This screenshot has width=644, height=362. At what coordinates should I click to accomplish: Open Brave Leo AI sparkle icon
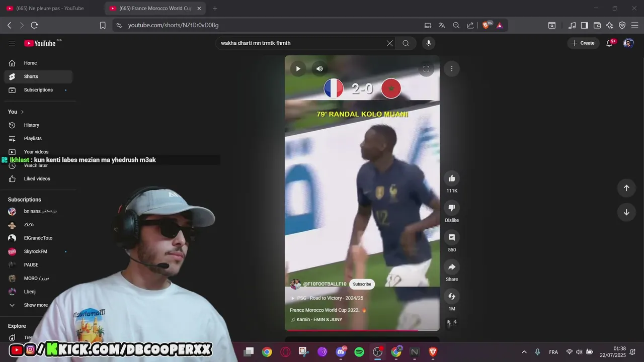[x=610, y=25]
